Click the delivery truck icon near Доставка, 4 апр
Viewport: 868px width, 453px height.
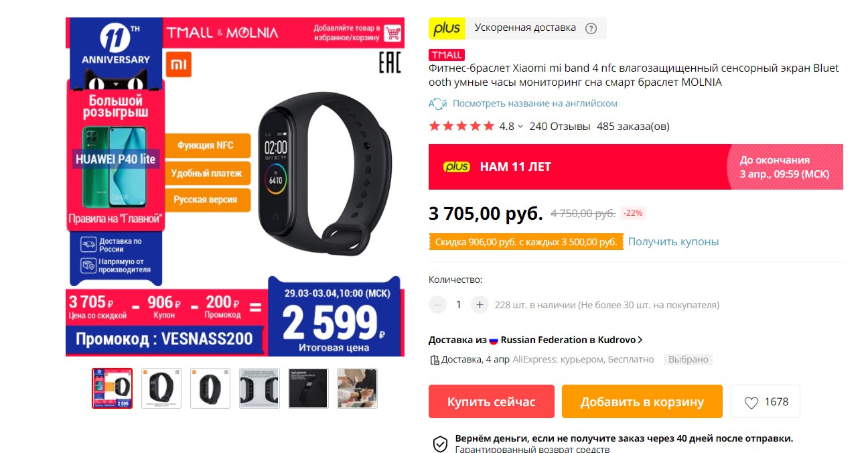(x=434, y=360)
